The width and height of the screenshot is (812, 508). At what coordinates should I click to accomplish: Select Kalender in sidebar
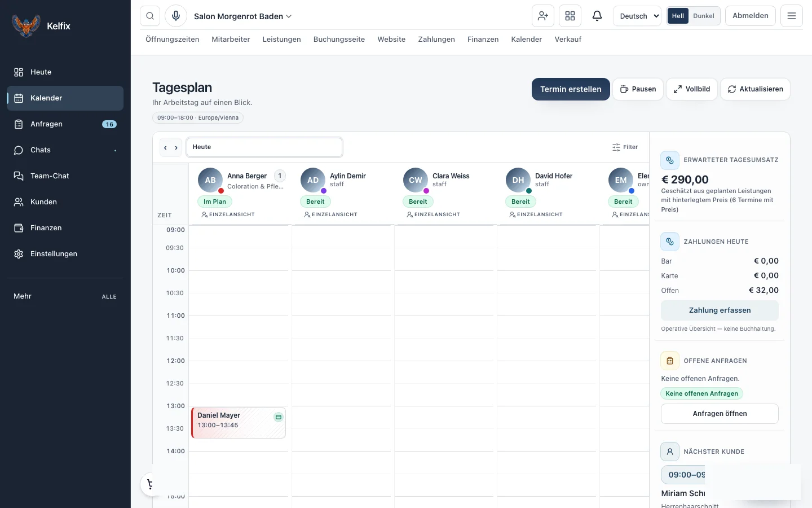pos(65,98)
